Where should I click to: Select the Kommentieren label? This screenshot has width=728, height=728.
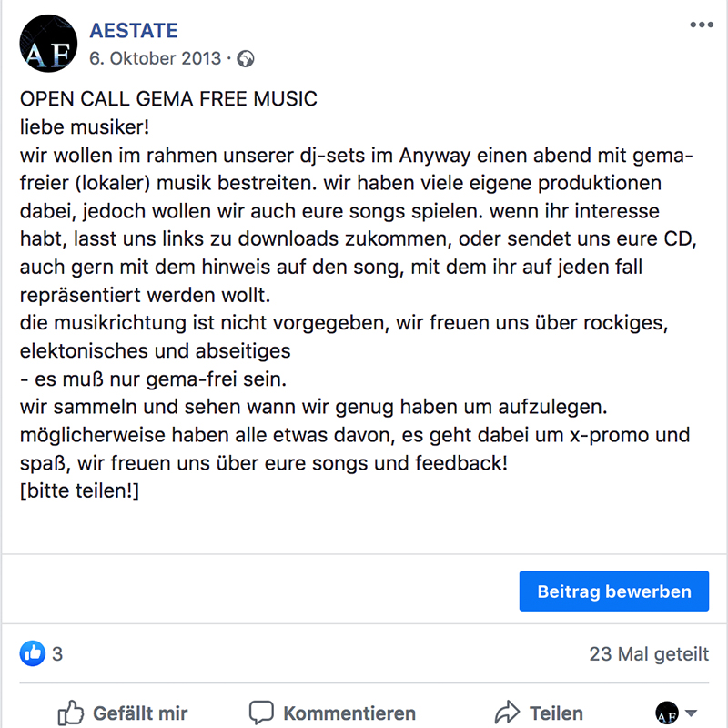tap(349, 713)
